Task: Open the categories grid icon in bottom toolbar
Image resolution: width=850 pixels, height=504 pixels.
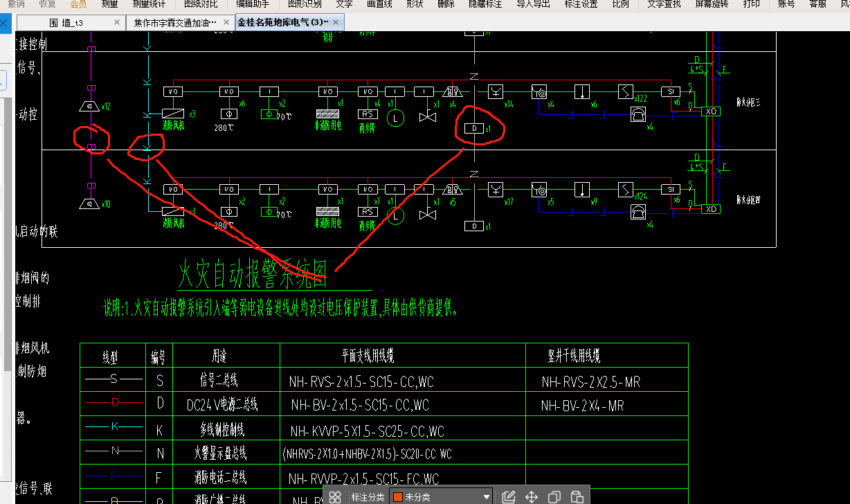Action: (336, 496)
